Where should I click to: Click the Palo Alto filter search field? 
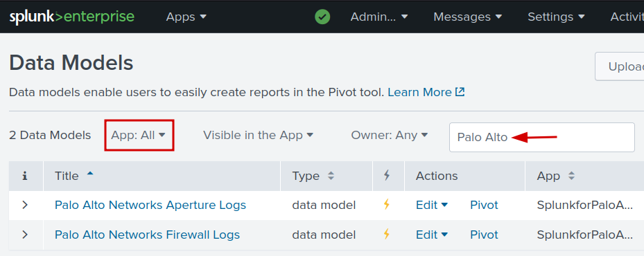[x=541, y=137]
